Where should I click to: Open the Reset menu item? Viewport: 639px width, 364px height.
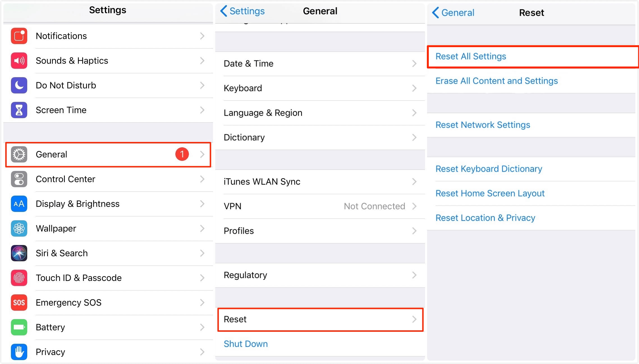tap(320, 319)
